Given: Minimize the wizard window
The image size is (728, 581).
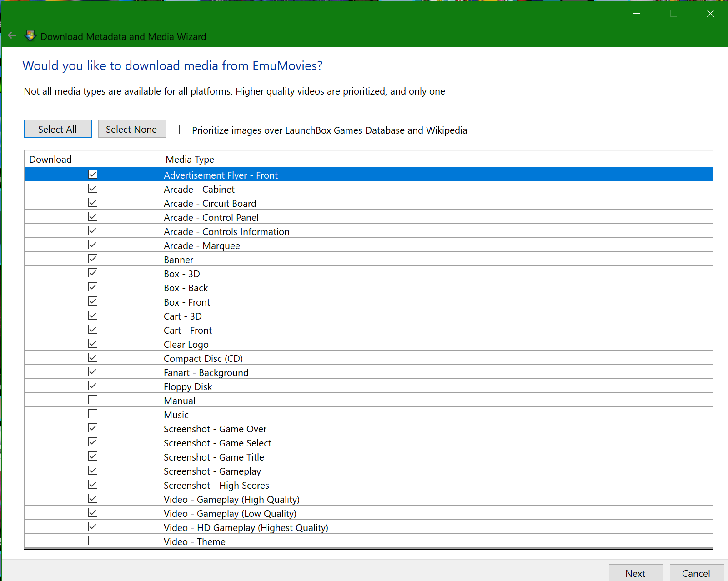Looking at the screenshot, I should (637, 13).
